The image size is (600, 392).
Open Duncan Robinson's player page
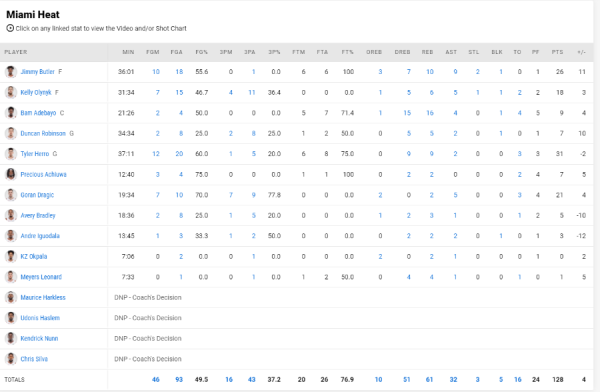click(43, 134)
